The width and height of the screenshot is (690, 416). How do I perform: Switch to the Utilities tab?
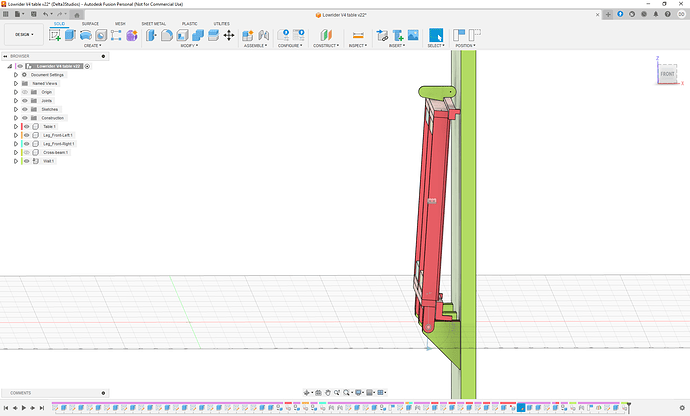click(221, 24)
